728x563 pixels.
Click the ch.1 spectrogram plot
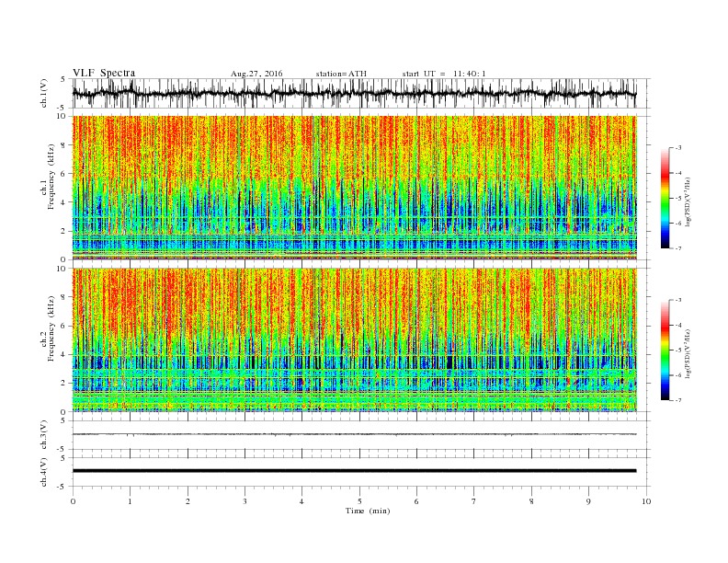355,188
